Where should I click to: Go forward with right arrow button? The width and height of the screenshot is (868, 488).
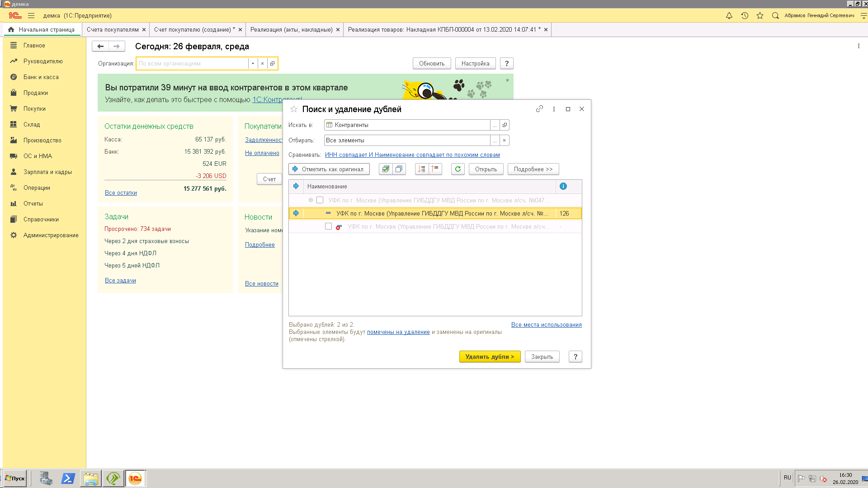pyautogui.click(x=117, y=46)
